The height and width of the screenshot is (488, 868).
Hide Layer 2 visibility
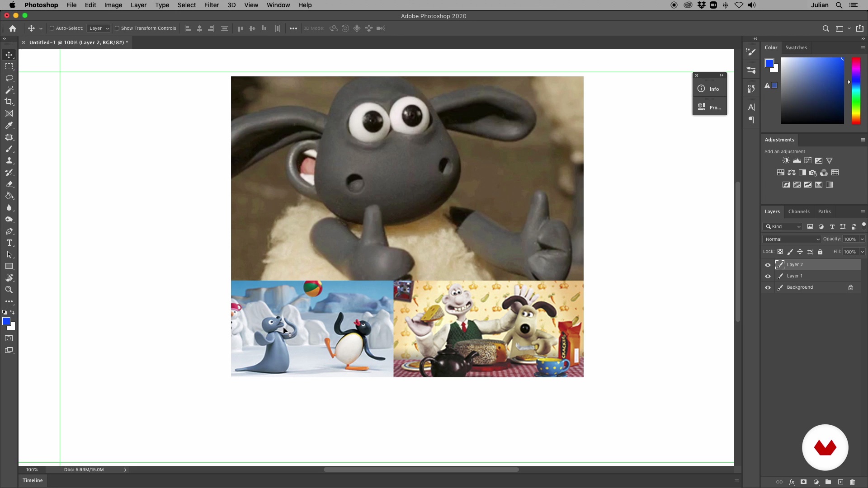point(768,265)
